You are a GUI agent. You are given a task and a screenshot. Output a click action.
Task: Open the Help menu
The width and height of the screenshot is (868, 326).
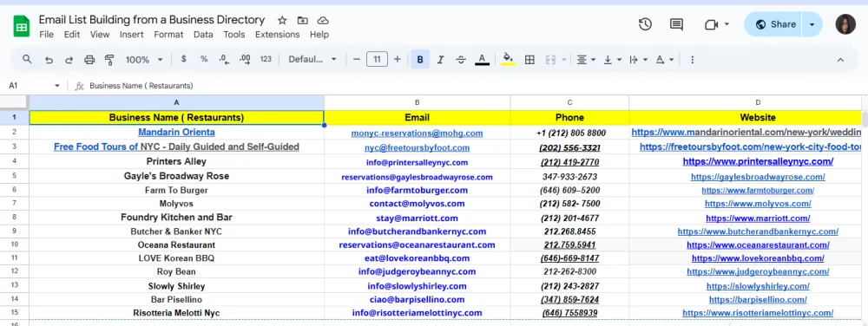[x=319, y=35]
